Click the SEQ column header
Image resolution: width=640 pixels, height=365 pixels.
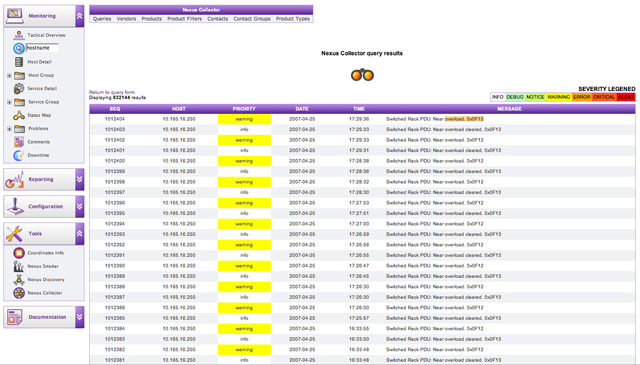coord(115,109)
